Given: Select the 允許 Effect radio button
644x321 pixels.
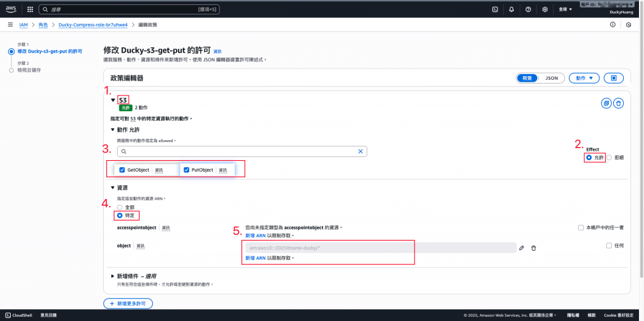Looking at the screenshot, I should click(589, 158).
